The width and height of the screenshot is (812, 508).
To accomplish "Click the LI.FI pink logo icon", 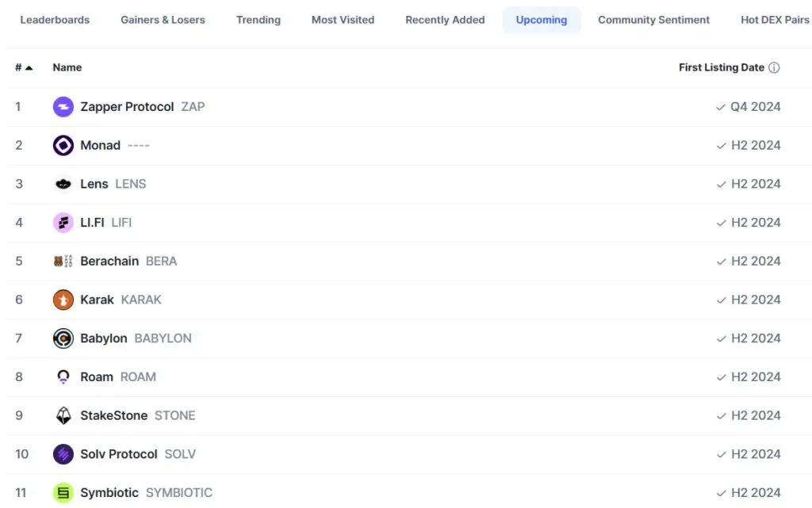I will coord(63,223).
